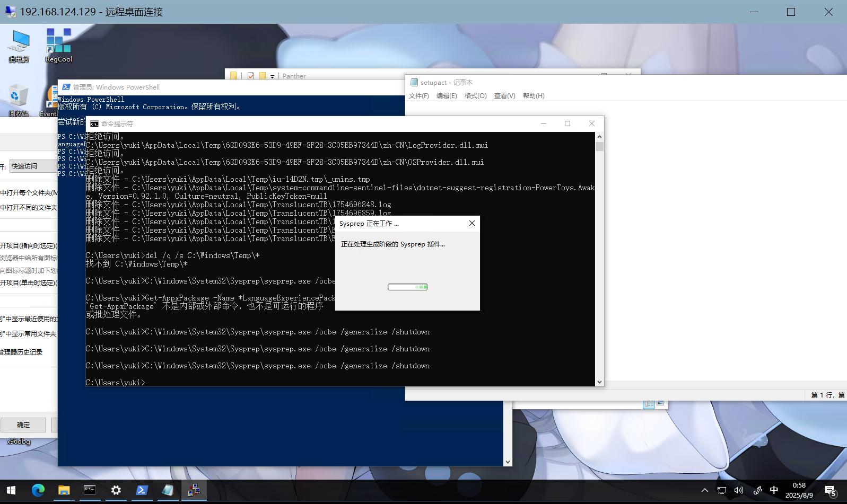847x504 pixels.
Task: Open the 文件(F) menu in Notepad
Action: pos(418,96)
